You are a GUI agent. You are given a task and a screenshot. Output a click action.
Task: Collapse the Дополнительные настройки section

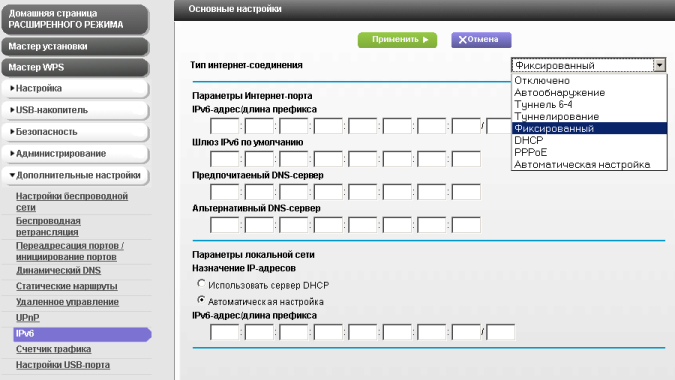75,176
